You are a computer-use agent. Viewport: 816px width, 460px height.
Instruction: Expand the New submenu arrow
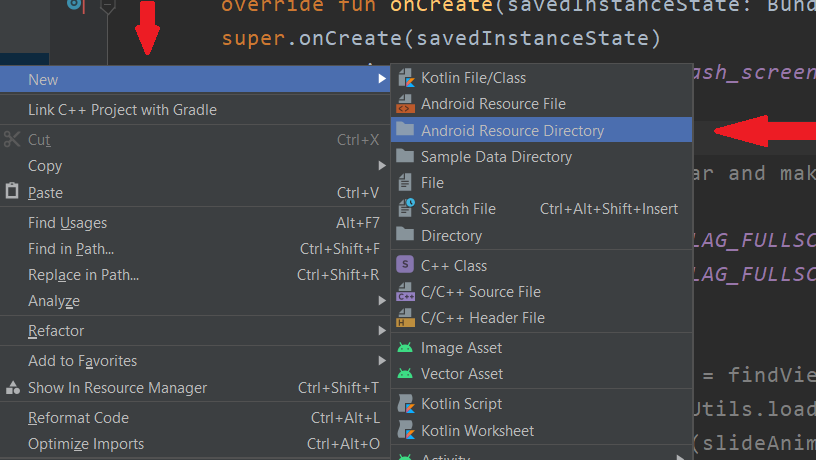(x=381, y=79)
